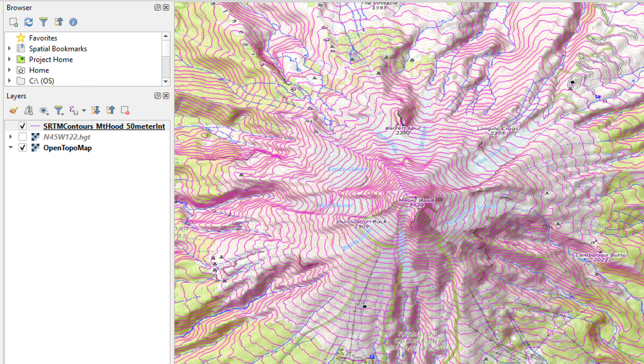Screen dimensions: 644x364
Task: Open the filter legend by expression dropdown
Action: (x=84, y=110)
